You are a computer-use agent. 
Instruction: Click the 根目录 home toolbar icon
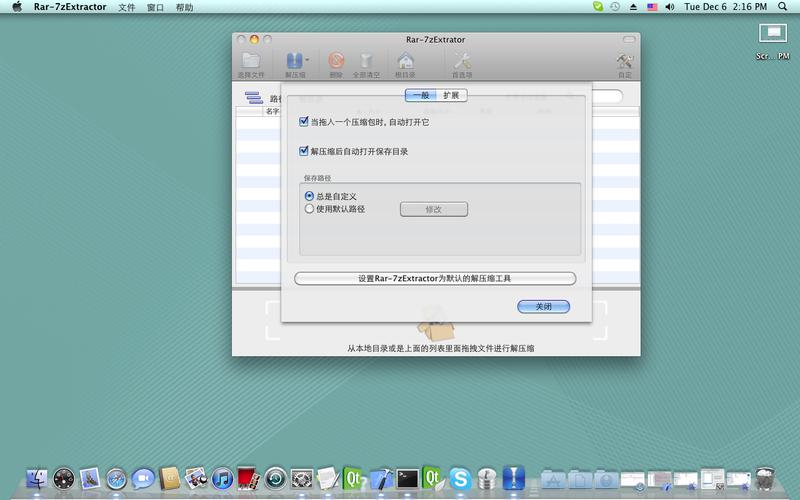(405, 61)
